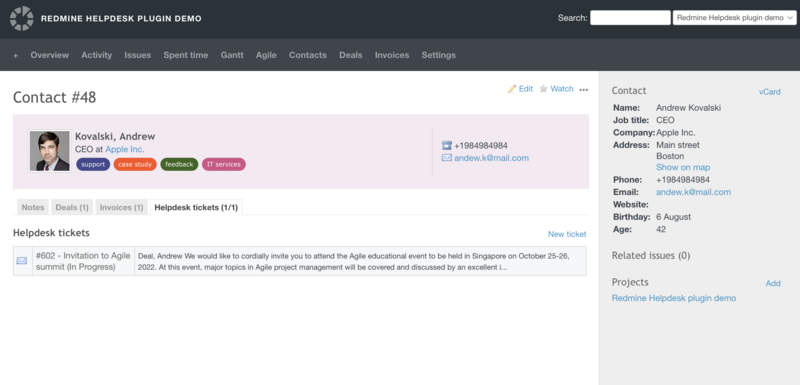Open the three-dots more actions menu
This screenshot has height=385, width=800.
click(x=584, y=90)
